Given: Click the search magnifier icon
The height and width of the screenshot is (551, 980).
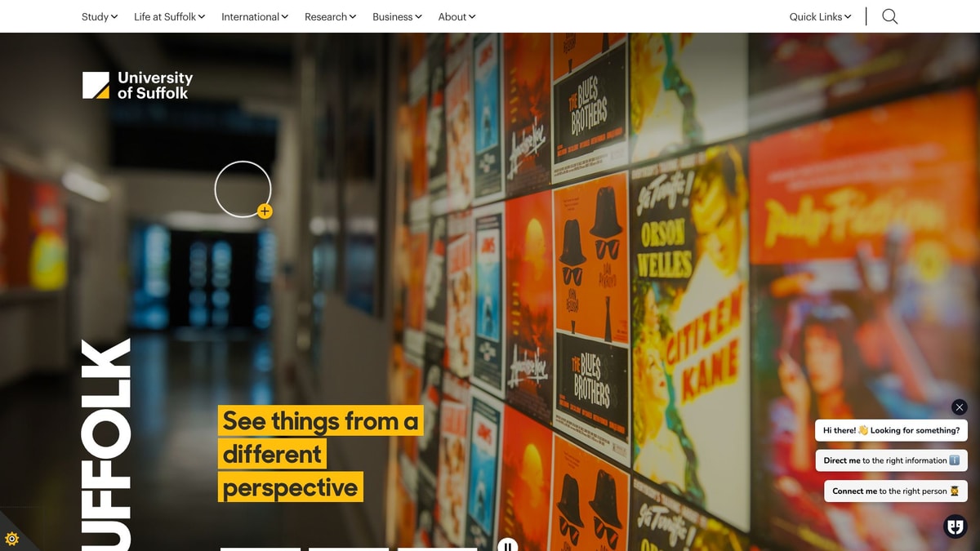Looking at the screenshot, I should [890, 16].
